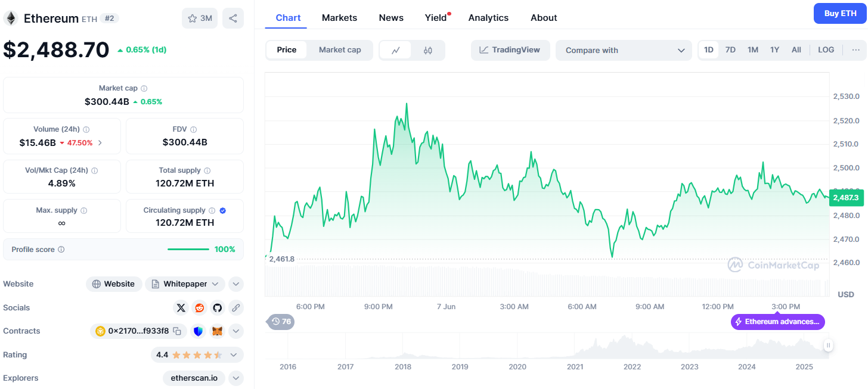Select the 1D time range

(x=709, y=50)
